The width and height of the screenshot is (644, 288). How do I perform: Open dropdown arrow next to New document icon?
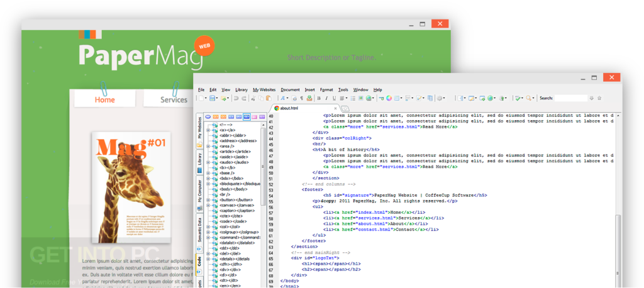[206, 98]
